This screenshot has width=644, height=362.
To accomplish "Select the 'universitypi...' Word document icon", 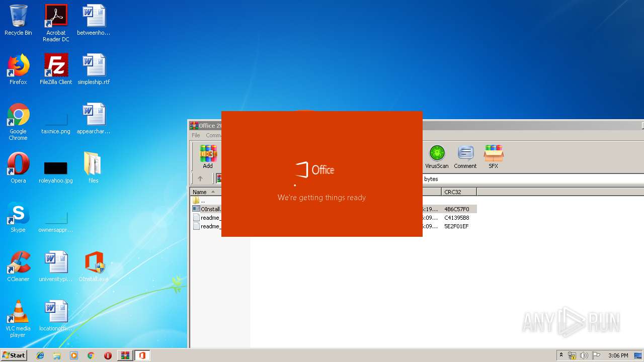I will (x=56, y=266).
